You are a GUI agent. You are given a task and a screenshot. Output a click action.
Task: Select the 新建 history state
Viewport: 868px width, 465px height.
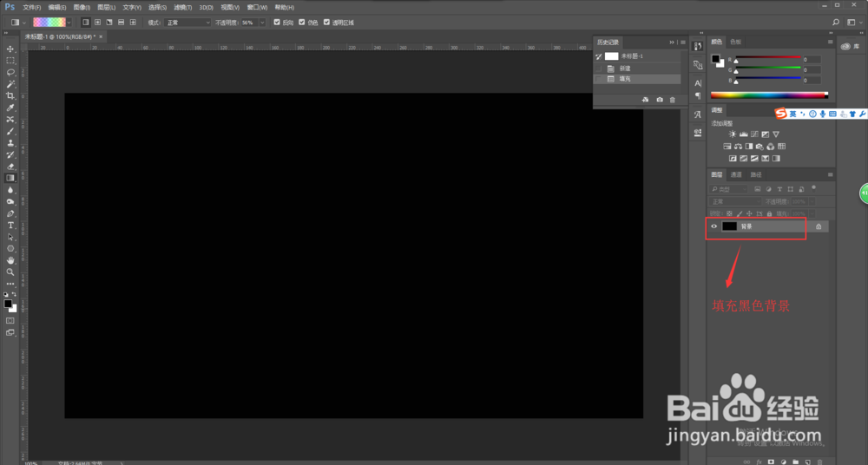pyautogui.click(x=636, y=69)
